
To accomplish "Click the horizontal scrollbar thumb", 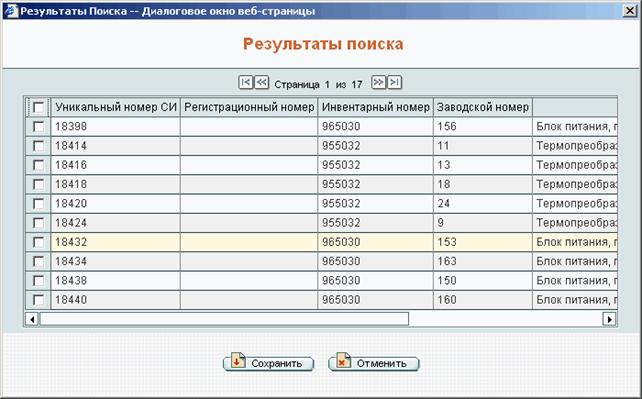I will 224,319.
